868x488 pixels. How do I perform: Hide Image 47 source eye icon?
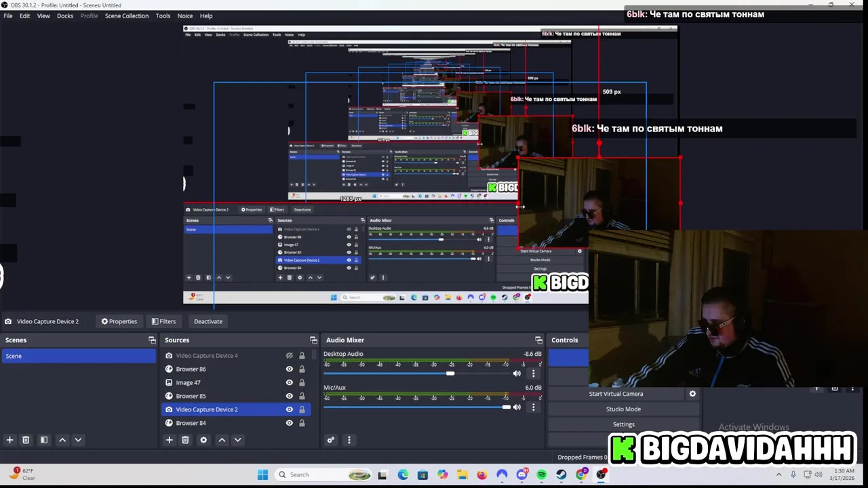pos(290,383)
